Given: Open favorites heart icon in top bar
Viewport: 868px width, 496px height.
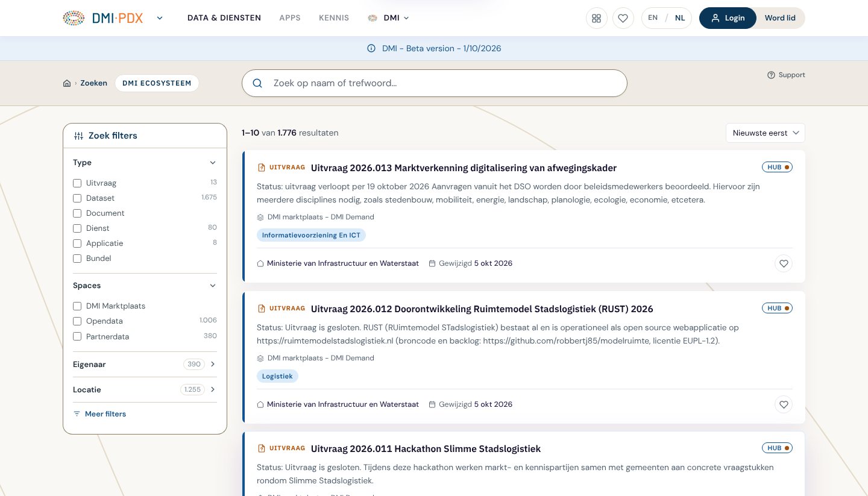Looking at the screenshot, I should point(623,18).
